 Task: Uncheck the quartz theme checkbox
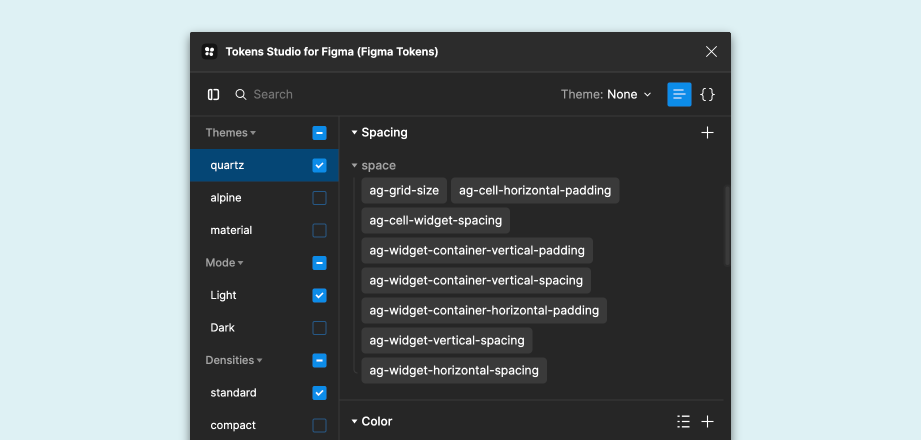320,166
